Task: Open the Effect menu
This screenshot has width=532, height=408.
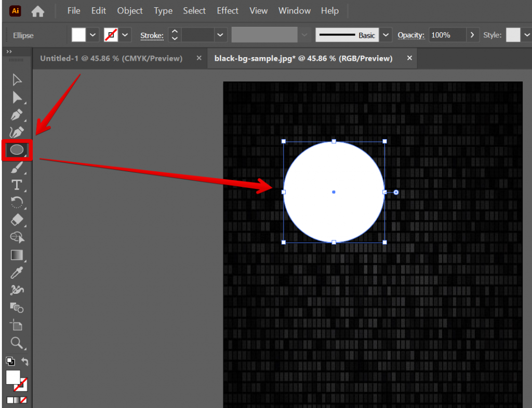Action: coord(227,10)
